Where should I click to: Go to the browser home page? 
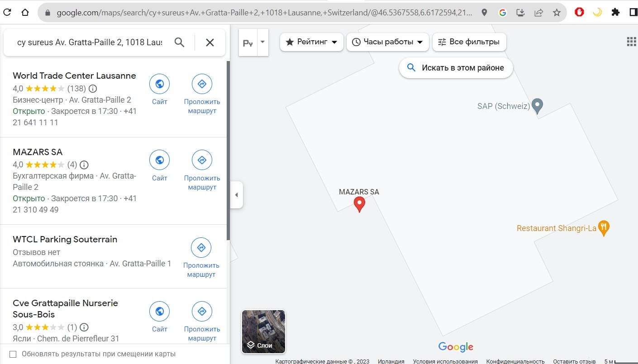[x=25, y=13]
